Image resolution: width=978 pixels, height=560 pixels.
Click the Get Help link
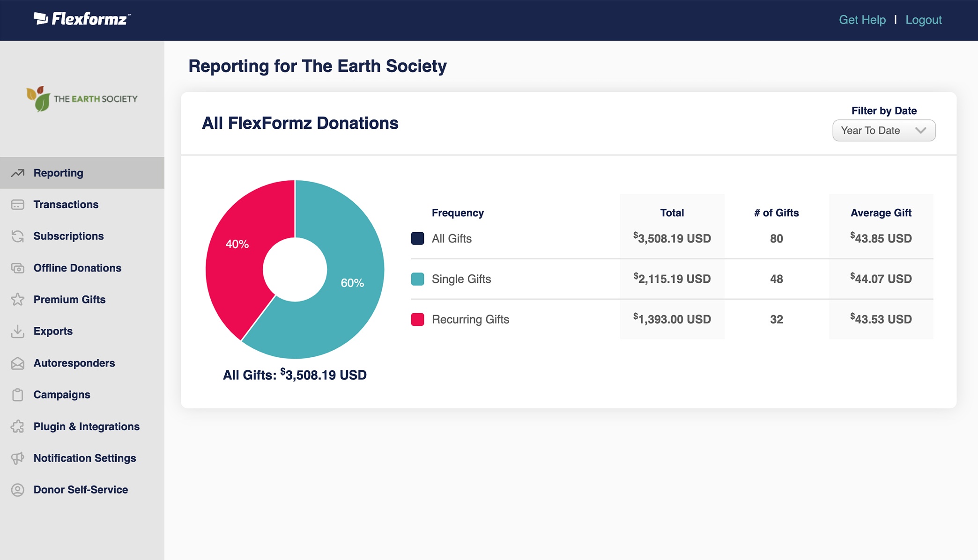click(x=862, y=20)
